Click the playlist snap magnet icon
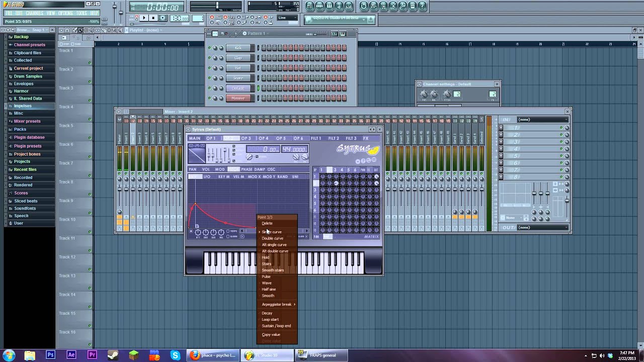The width and height of the screenshot is (644, 362). pos(67,30)
